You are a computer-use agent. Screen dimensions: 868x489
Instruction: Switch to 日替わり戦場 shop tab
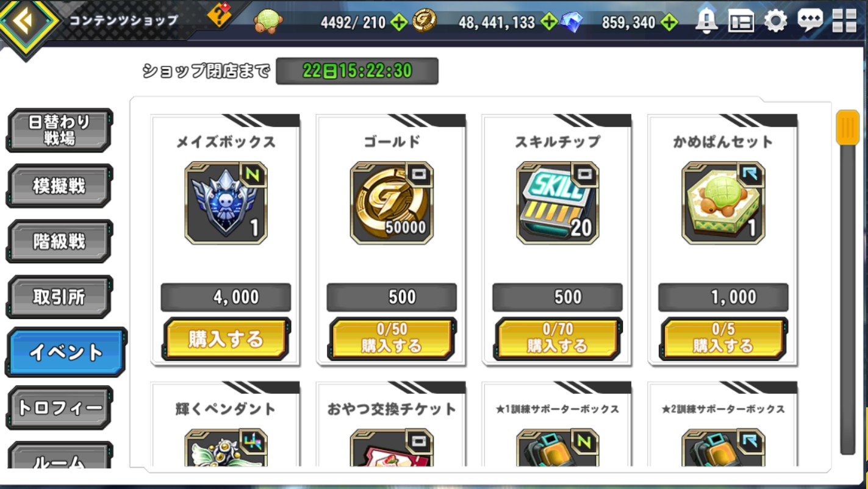tap(59, 130)
